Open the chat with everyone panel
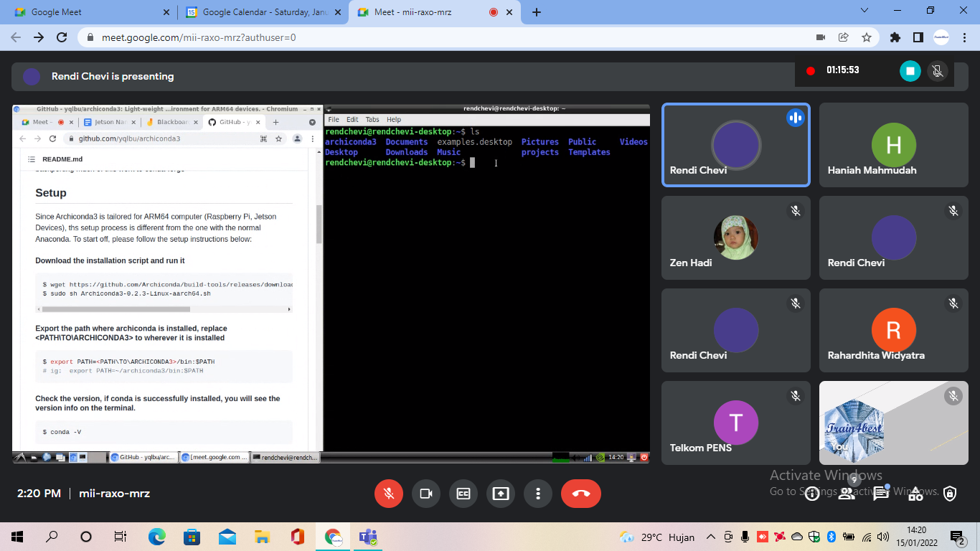 pyautogui.click(x=881, y=494)
